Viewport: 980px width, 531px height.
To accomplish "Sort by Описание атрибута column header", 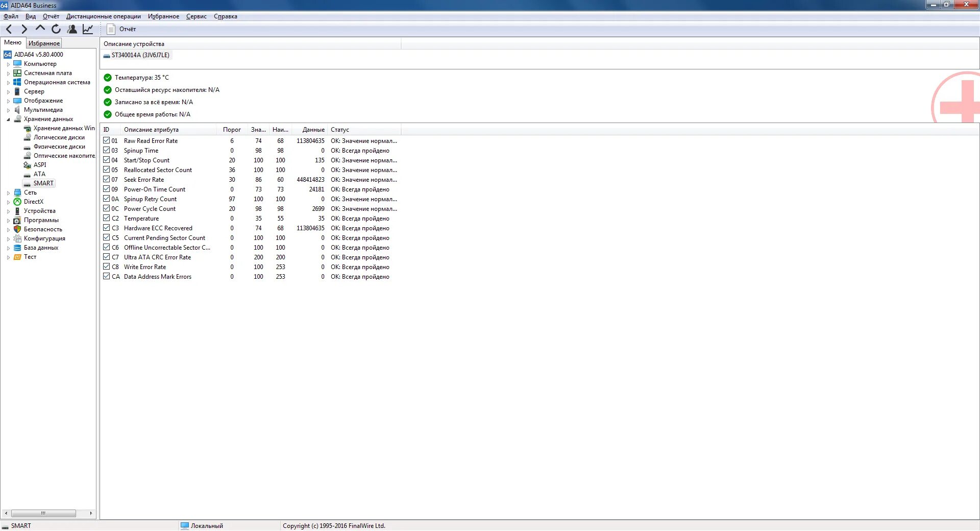I will 169,130.
